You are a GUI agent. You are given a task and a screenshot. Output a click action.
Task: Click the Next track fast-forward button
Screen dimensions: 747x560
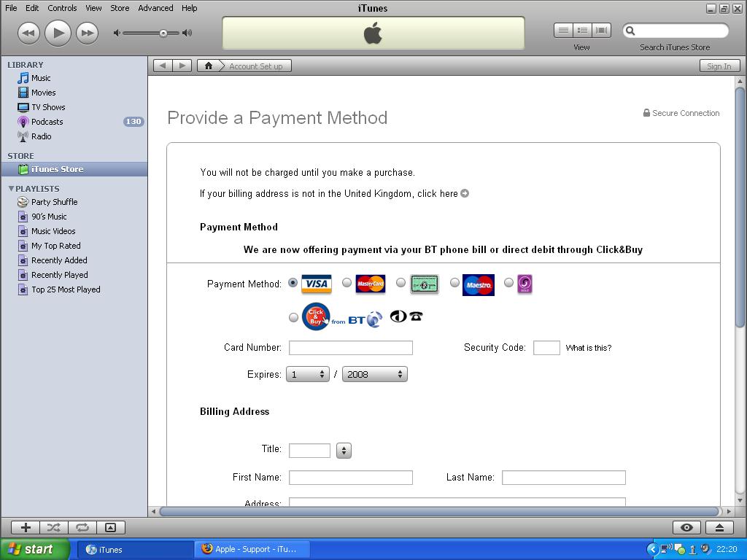click(x=88, y=33)
